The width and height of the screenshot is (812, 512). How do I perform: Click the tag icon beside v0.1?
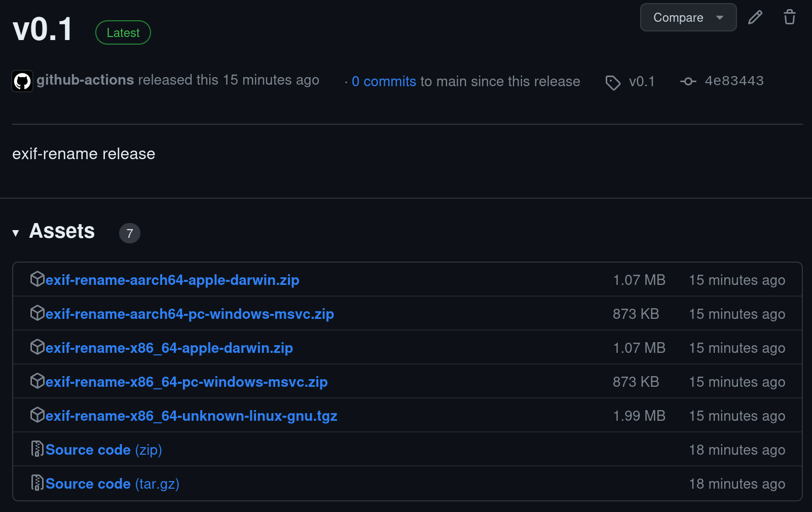[613, 83]
